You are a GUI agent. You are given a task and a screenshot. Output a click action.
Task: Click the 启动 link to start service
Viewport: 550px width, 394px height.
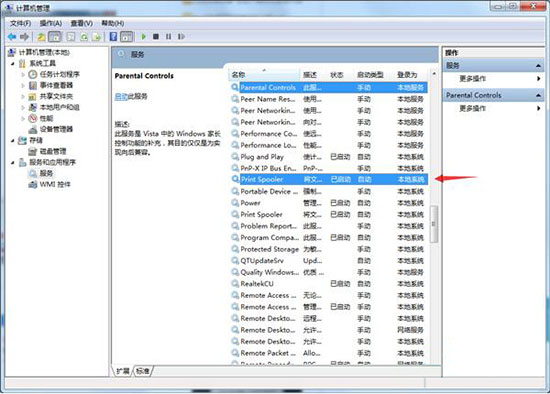click(x=121, y=96)
